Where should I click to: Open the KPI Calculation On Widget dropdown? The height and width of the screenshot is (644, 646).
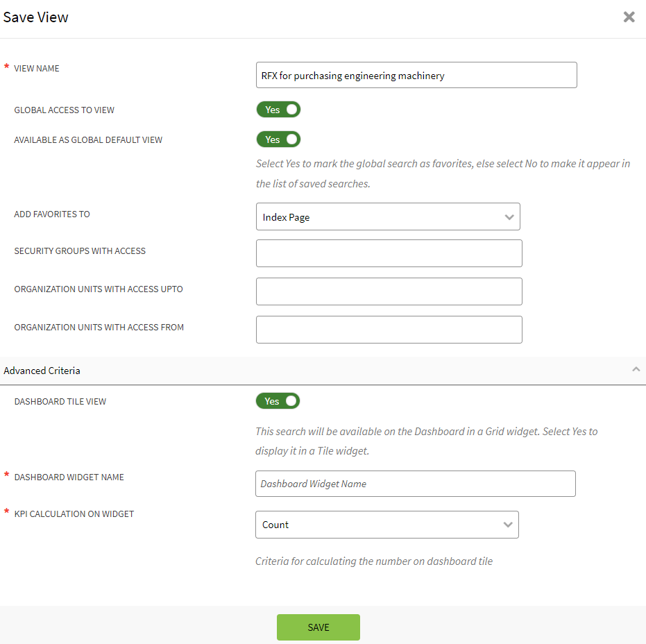pos(386,525)
